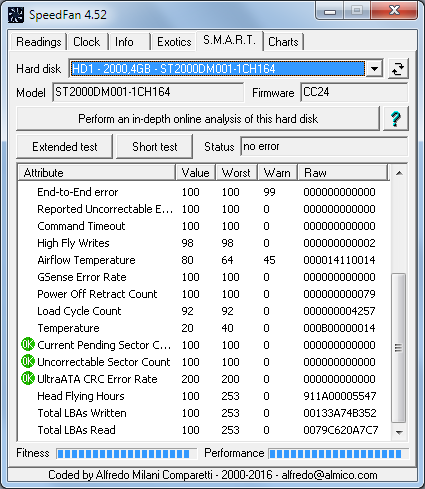Click the scrollbar up arrow
This screenshot has width=425, height=489.
399,173
